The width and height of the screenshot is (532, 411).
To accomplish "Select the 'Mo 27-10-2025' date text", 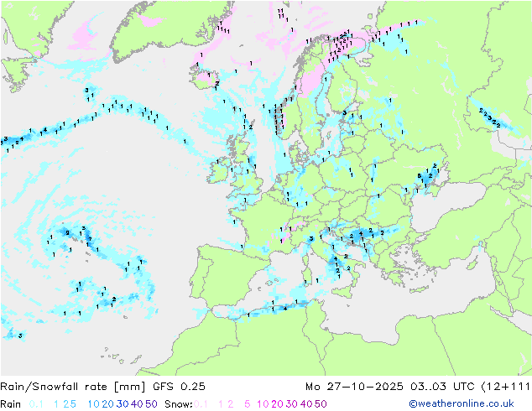I will 354,387.
